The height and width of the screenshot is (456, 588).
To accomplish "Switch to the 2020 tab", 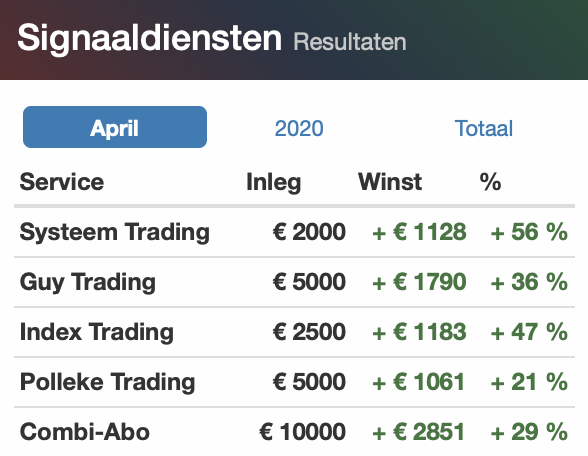I will pyautogui.click(x=299, y=128).
